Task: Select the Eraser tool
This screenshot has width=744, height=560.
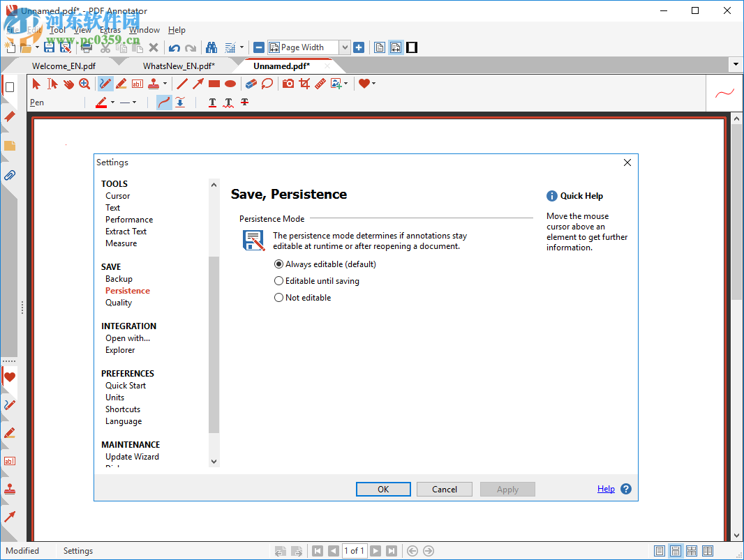Action: point(251,83)
